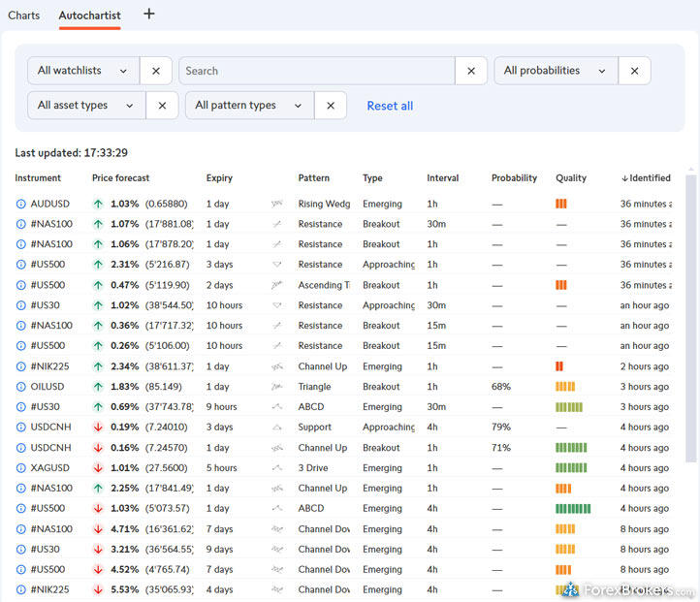The image size is (700, 602).
Task: Click the 5 hours expiry value
Action: [x=221, y=468]
